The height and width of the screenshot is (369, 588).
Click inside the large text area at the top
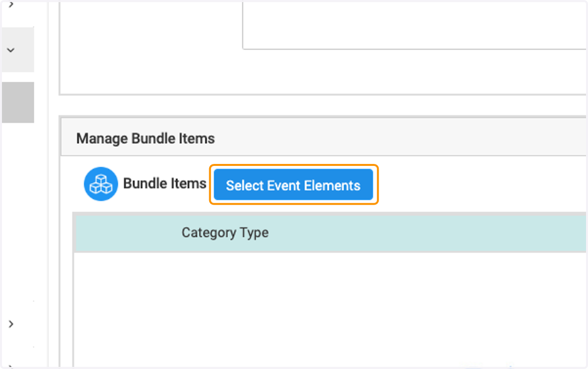click(415, 24)
